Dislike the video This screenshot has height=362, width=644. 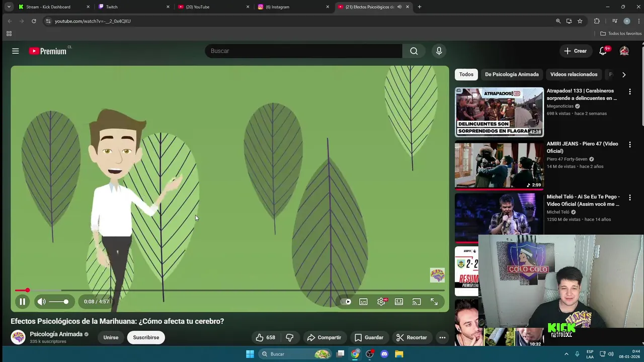point(290,337)
